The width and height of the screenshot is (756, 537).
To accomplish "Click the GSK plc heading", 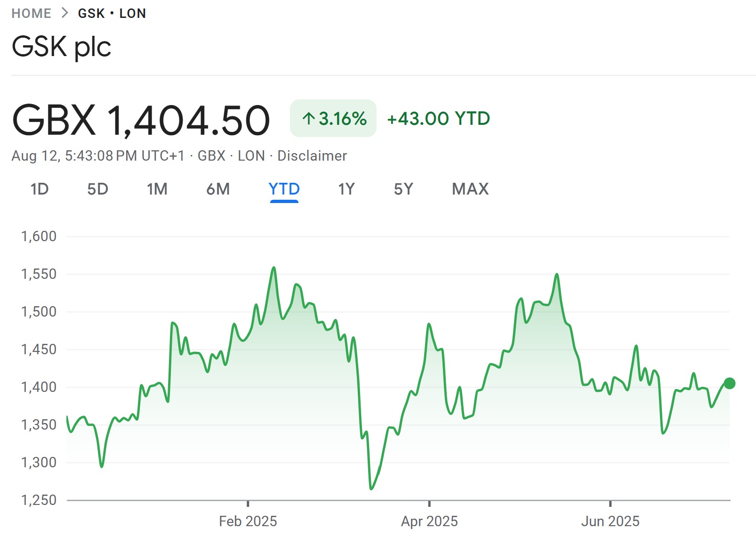I will click(x=61, y=46).
